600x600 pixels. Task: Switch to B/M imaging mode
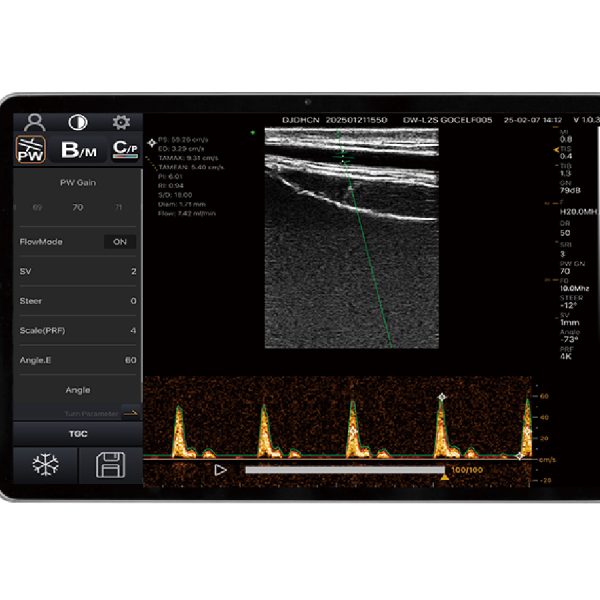click(78, 150)
